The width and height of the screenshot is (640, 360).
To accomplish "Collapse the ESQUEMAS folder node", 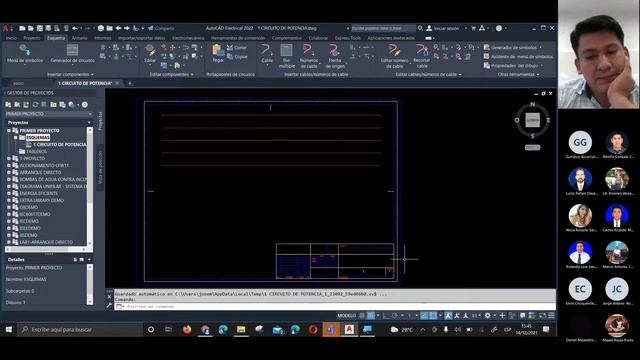I will 16,138.
